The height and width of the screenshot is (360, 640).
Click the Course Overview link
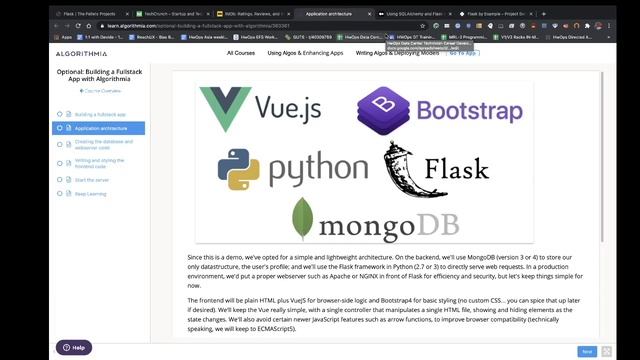click(100, 91)
